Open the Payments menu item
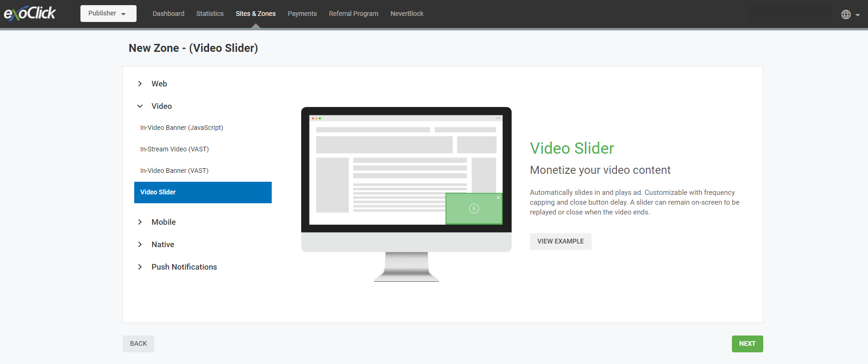The image size is (868, 364). click(302, 14)
